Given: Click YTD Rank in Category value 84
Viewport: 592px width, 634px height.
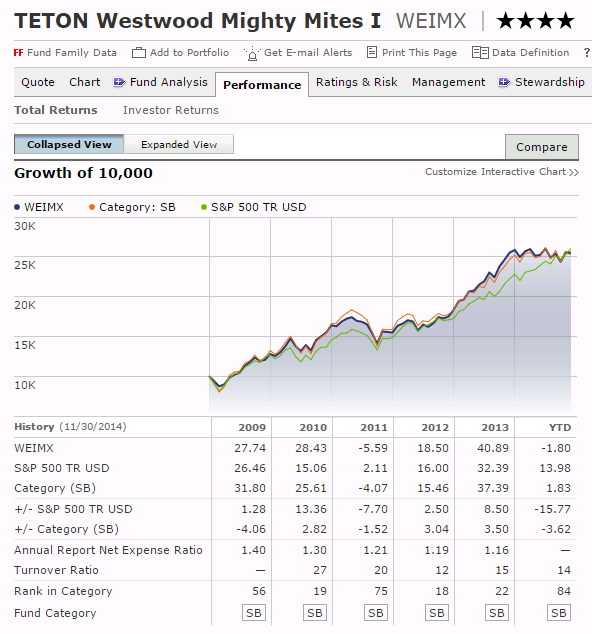Looking at the screenshot, I should (x=564, y=591).
